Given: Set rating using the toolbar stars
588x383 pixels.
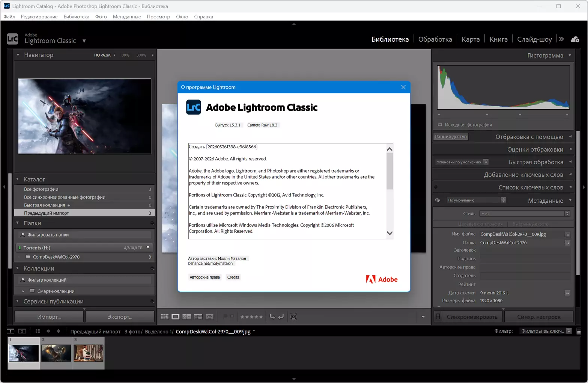Looking at the screenshot, I should (x=251, y=317).
